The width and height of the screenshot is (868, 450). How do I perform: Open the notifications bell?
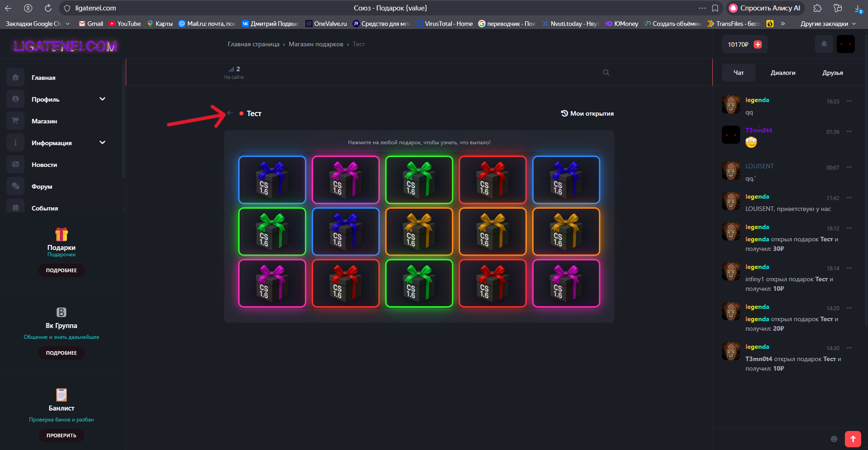[x=824, y=44]
